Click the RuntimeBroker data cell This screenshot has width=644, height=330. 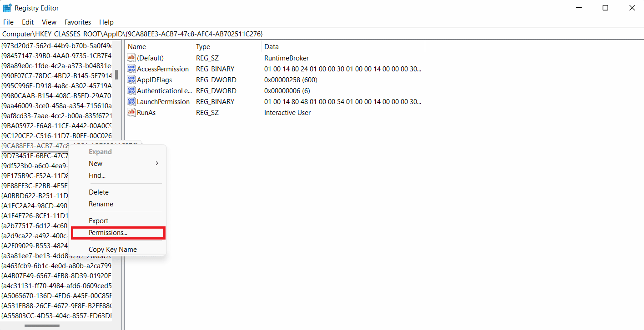(x=287, y=58)
